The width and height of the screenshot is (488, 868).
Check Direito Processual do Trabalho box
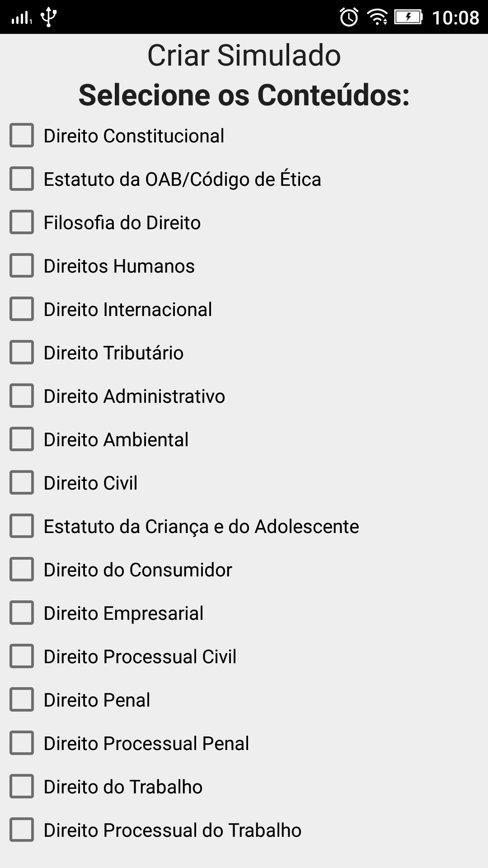point(22,830)
